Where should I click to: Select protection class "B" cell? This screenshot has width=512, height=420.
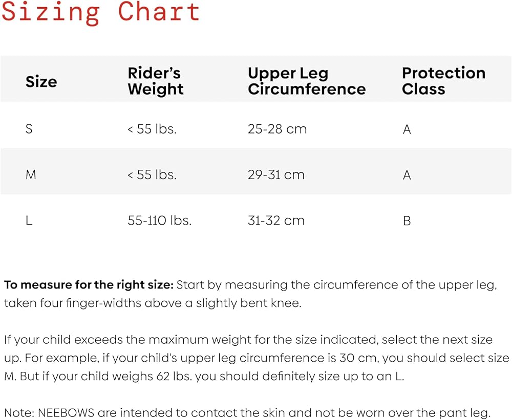[407, 221]
